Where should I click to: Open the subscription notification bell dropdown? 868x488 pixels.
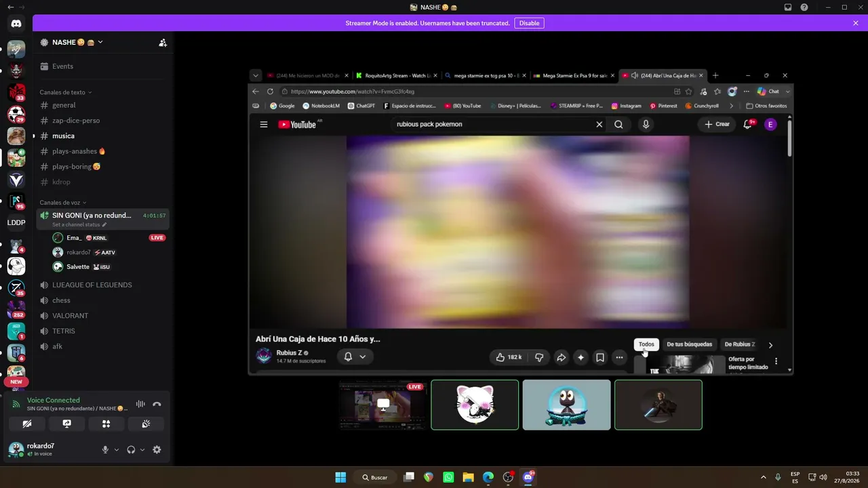(x=355, y=357)
